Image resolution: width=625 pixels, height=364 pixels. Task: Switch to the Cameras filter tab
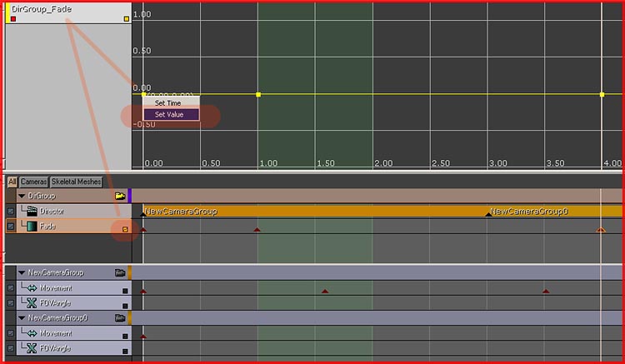(x=33, y=182)
